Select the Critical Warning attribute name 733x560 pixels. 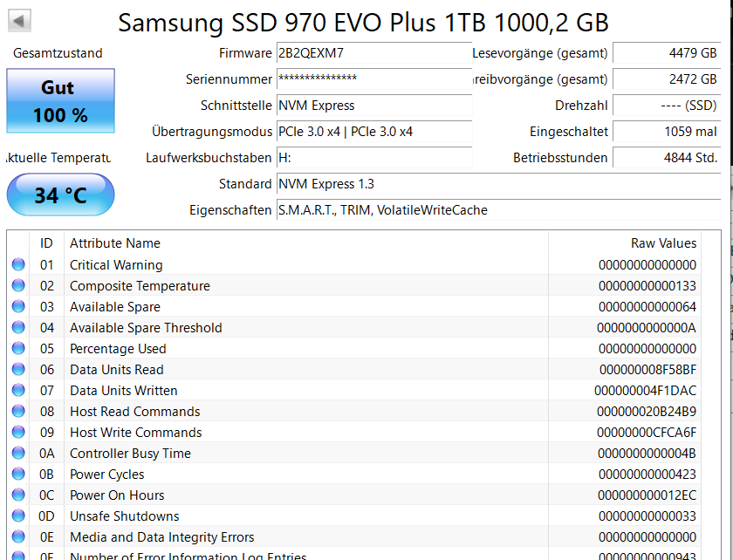pyautogui.click(x=116, y=265)
